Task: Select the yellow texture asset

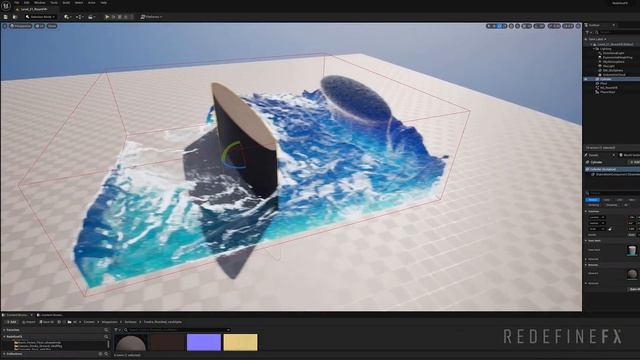Action: click(x=240, y=342)
